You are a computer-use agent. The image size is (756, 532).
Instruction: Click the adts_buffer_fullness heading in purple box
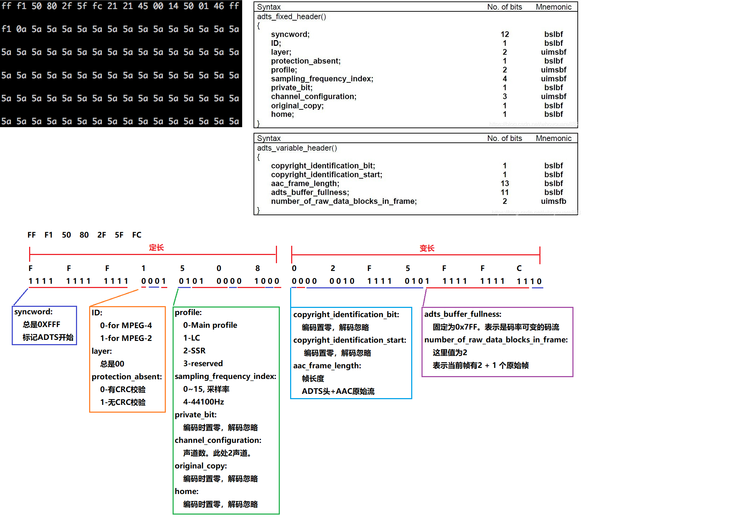click(463, 314)
